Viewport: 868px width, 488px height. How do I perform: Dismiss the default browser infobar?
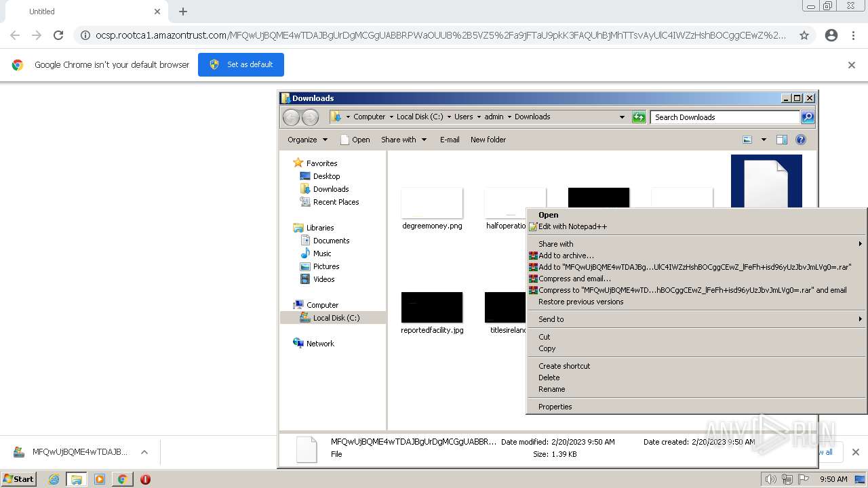(852, 65)
